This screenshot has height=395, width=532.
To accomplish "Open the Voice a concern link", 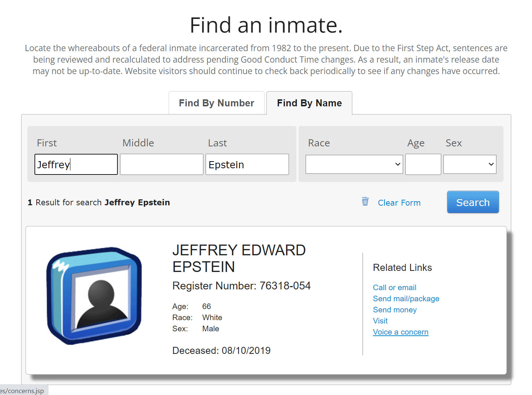I will click(x=400, y=332).
